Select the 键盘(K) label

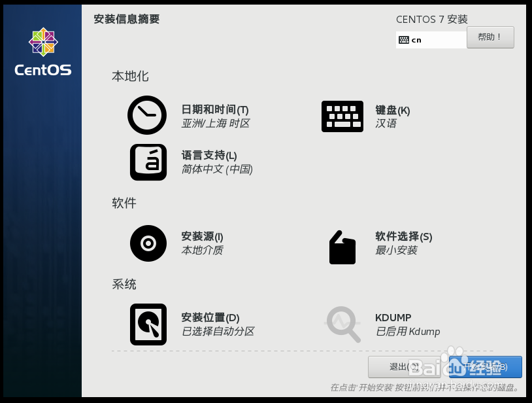click(391, 111)
